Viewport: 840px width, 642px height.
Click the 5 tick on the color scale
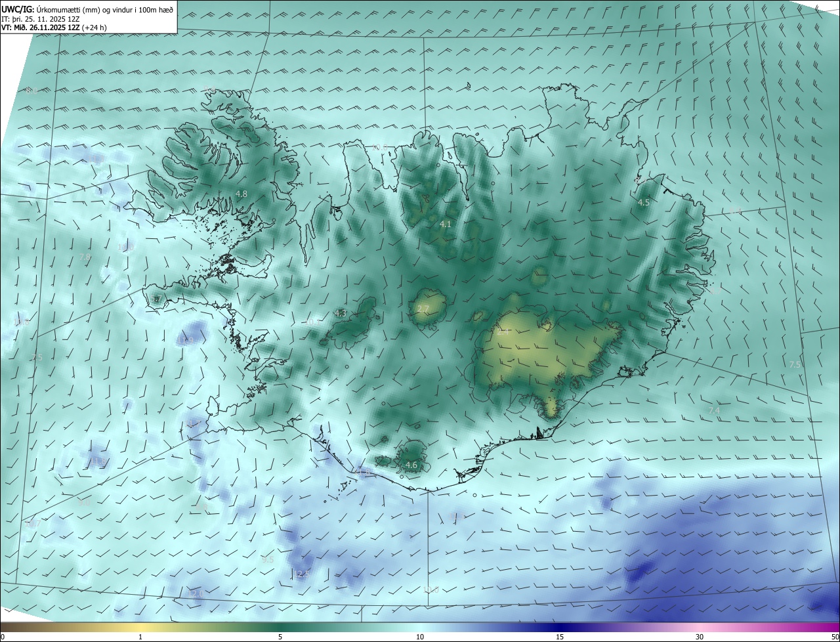tap(280, 637)
